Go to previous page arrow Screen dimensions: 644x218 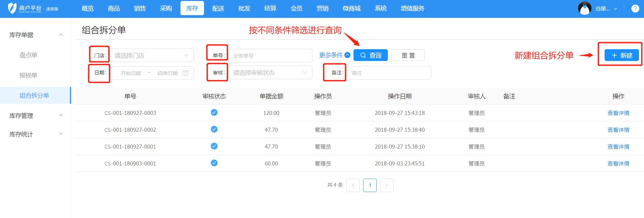click(x=353, y=185)
